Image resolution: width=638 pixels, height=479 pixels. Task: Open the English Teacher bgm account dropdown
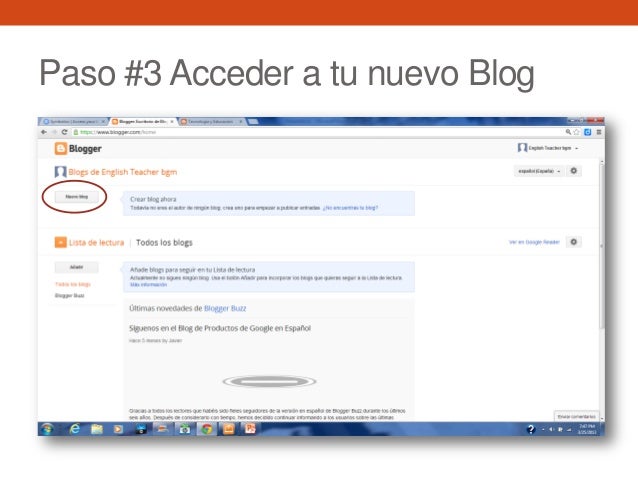point(548,148)
